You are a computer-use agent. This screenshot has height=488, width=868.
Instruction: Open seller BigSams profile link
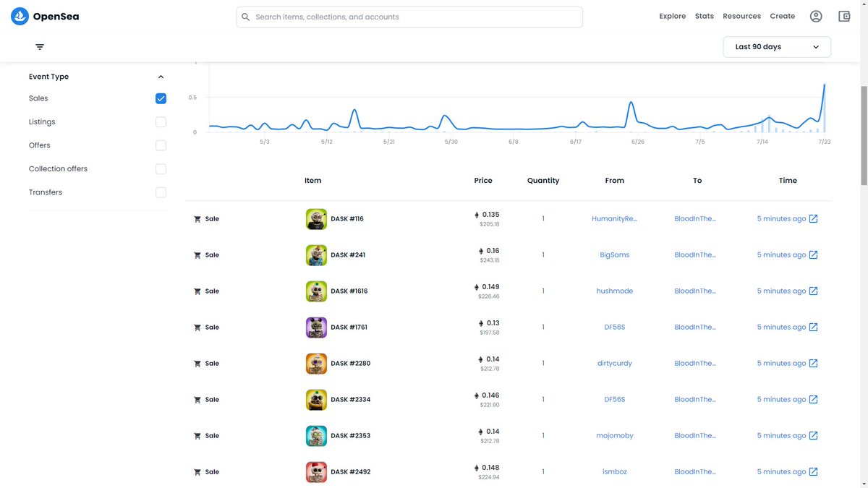(614, 254)
